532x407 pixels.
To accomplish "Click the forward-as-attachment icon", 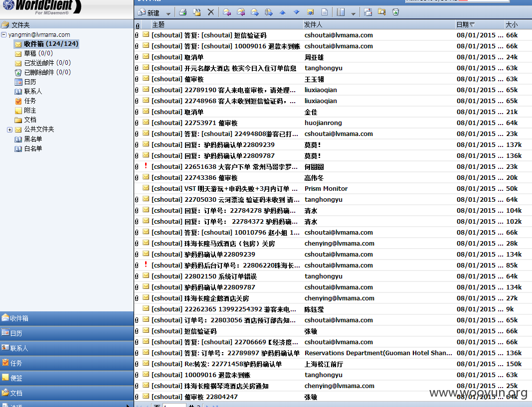I will [x=269, y=12].
